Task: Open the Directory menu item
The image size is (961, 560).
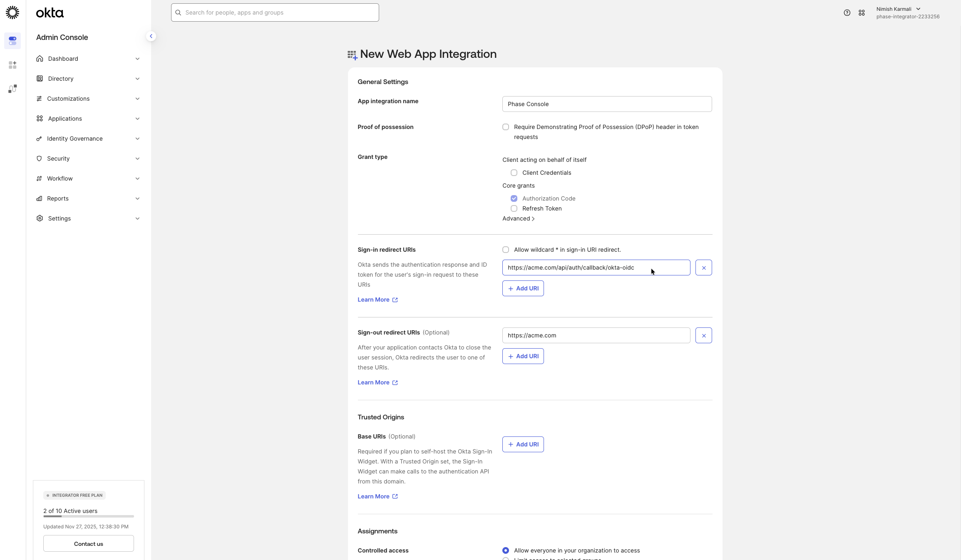Action: 88,79
